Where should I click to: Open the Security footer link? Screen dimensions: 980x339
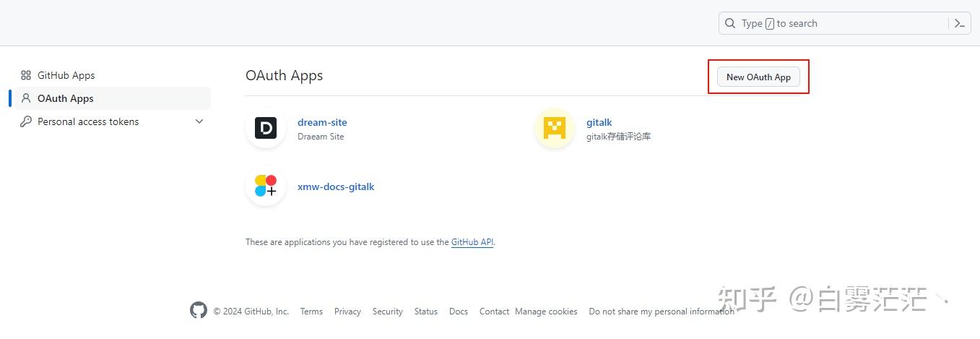[x=388, y=312]
